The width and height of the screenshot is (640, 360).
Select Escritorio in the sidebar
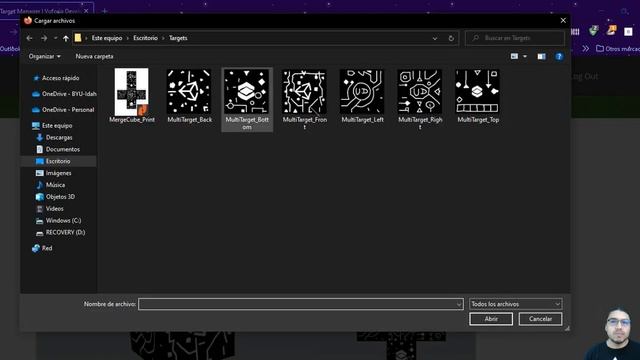click(58, 161)
